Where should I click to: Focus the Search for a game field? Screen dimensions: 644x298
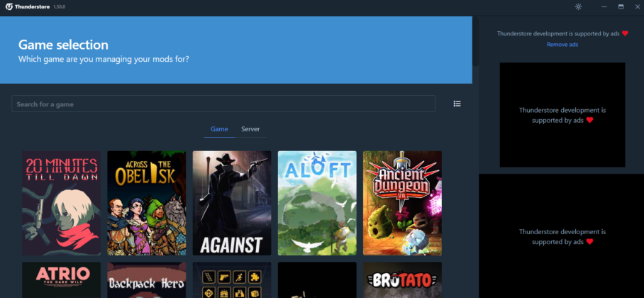[x=223, y=104]
